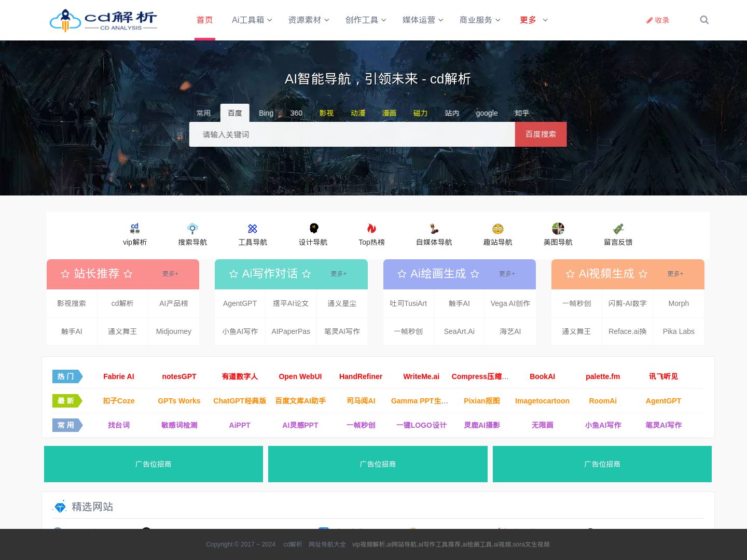Select the 360 search tab
The height and width of the screenshot is (560, 747).
pos(296,113)
